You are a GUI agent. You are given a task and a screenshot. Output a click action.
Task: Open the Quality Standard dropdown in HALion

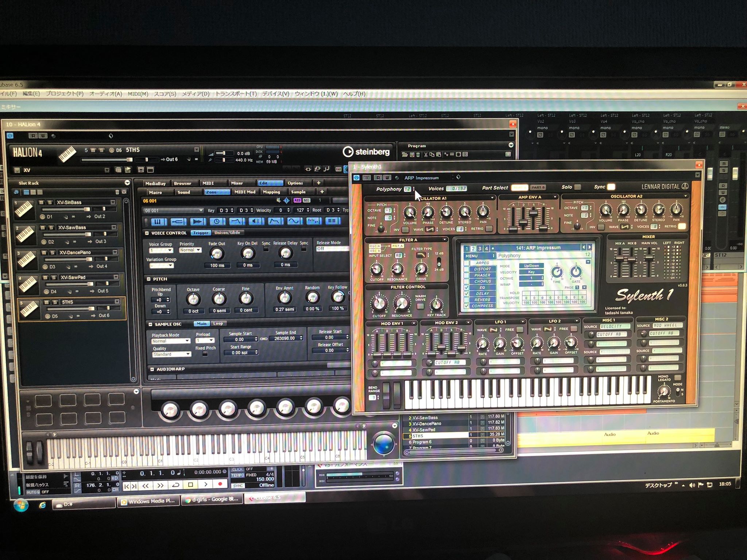click(x=171, y=354)
